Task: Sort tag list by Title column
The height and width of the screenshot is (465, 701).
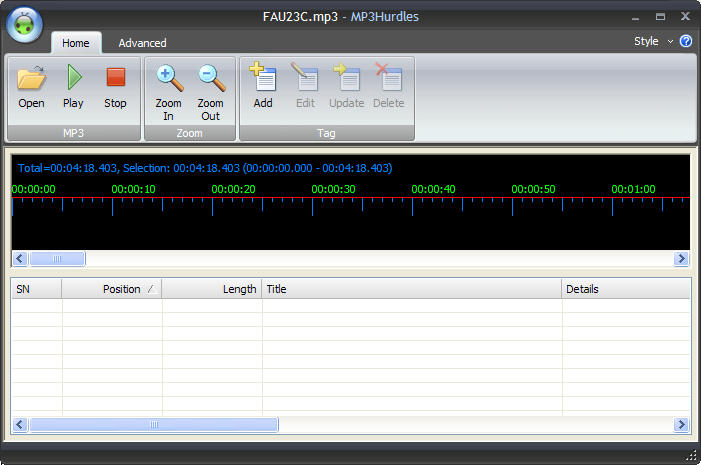Action: pyautogui.click(x=411, y=289)
